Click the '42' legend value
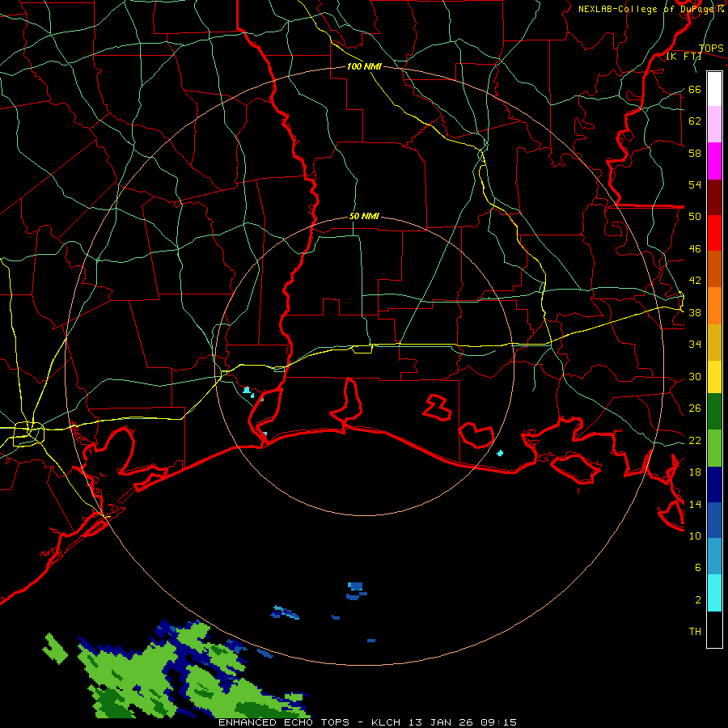 coord(695,281)
